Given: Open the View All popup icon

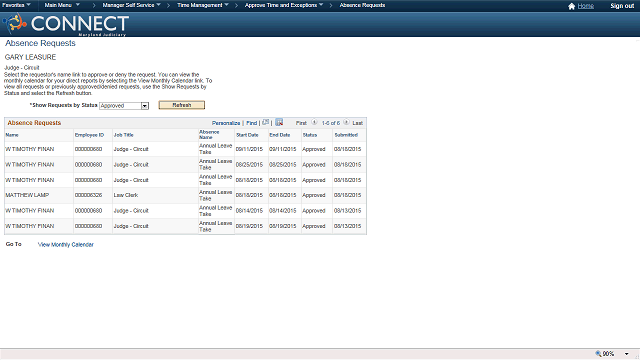Looking at the screenshot, I should 266,122.
